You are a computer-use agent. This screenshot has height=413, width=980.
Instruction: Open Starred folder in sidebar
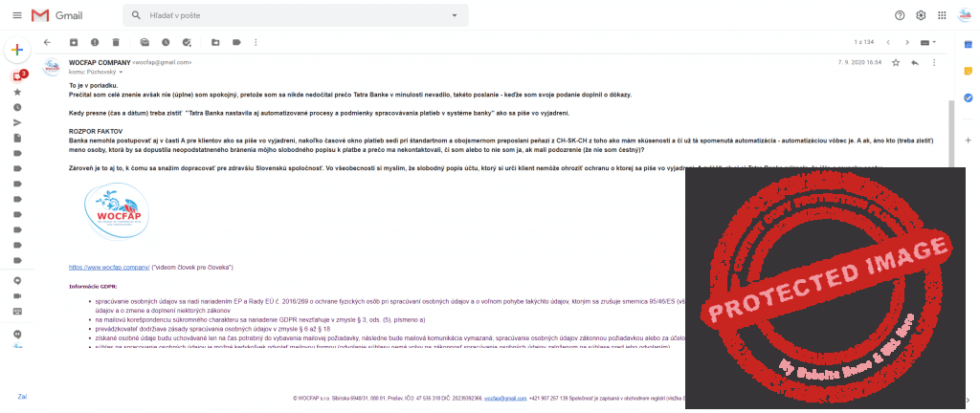coord(17,92)
